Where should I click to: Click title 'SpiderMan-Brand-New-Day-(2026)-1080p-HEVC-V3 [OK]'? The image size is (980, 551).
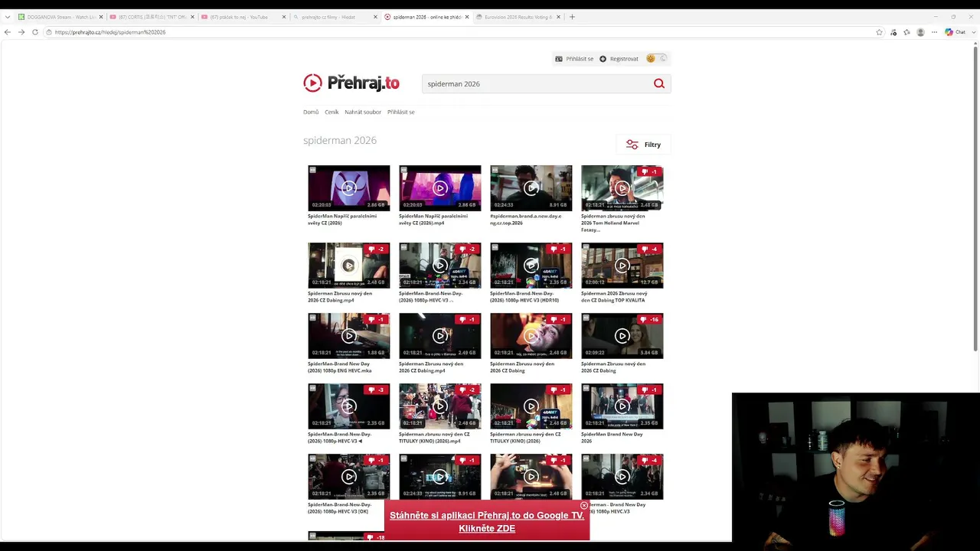pos(341,508)
